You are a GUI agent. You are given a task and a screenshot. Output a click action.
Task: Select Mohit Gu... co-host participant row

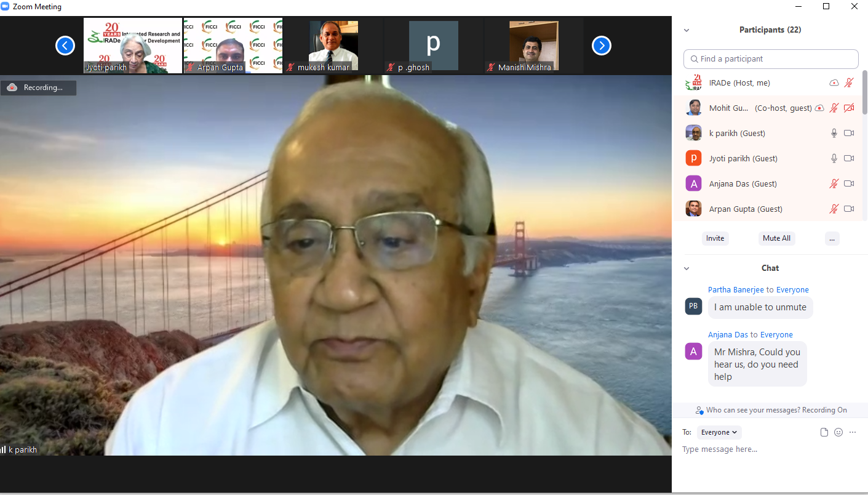[x=770, y=108]
